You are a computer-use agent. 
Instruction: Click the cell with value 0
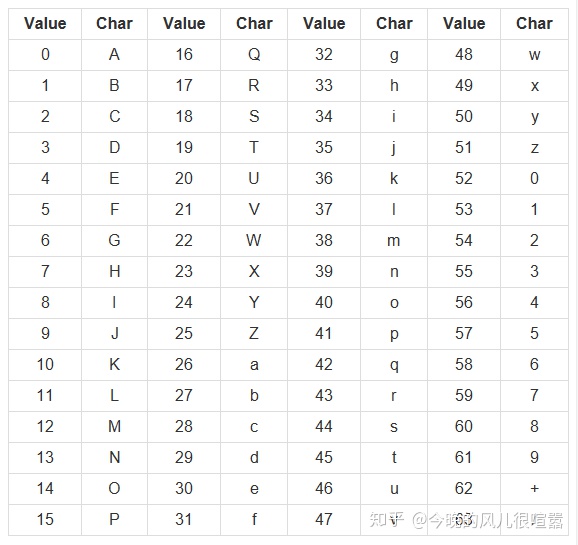tap(45, 55)
